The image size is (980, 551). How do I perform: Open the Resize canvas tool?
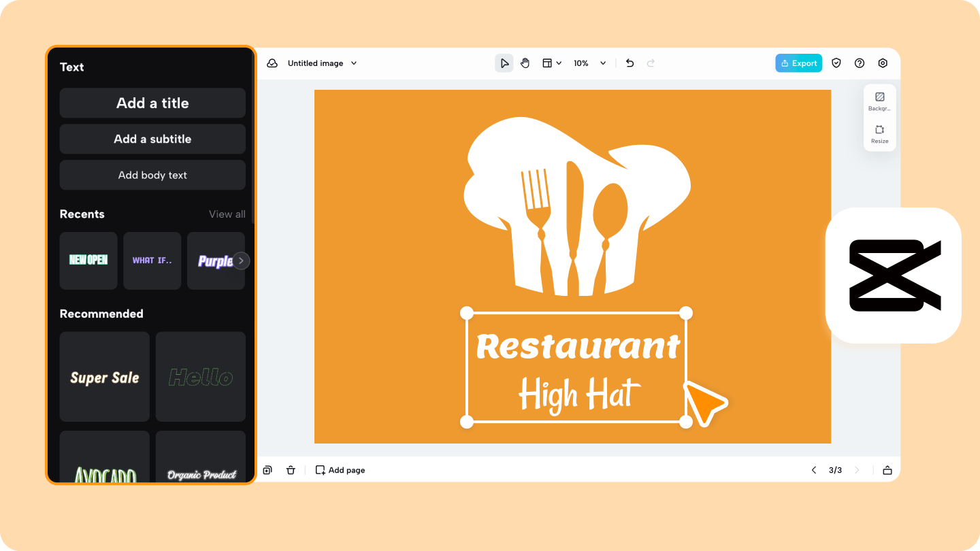pos(879,134)
